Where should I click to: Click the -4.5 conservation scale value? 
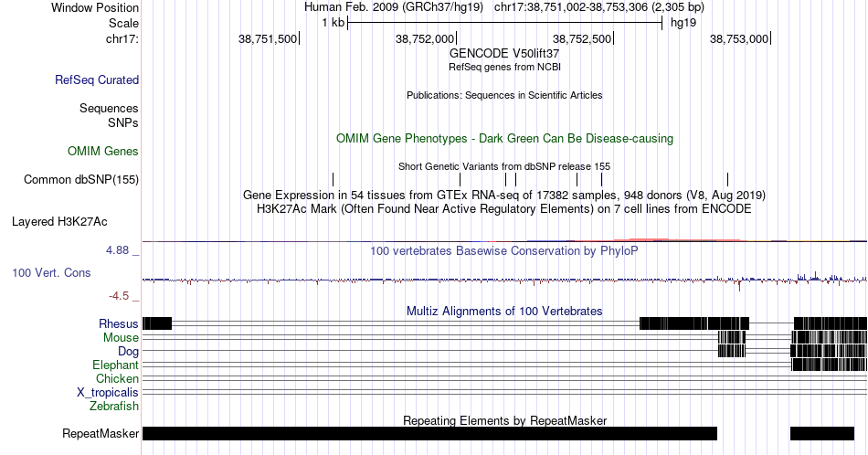(119, 296)
